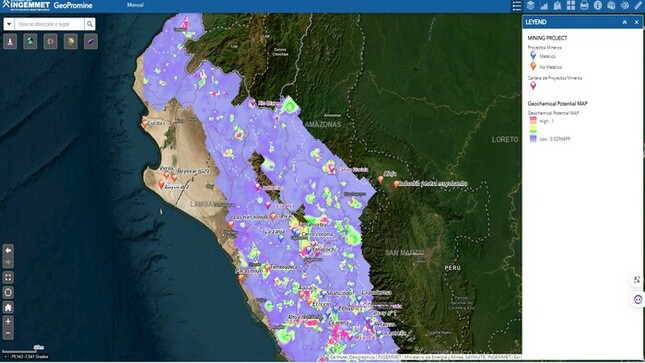Screen dimensions: 645x363
Task: Open the Manual link in header
Action: [x=135, y=5]
